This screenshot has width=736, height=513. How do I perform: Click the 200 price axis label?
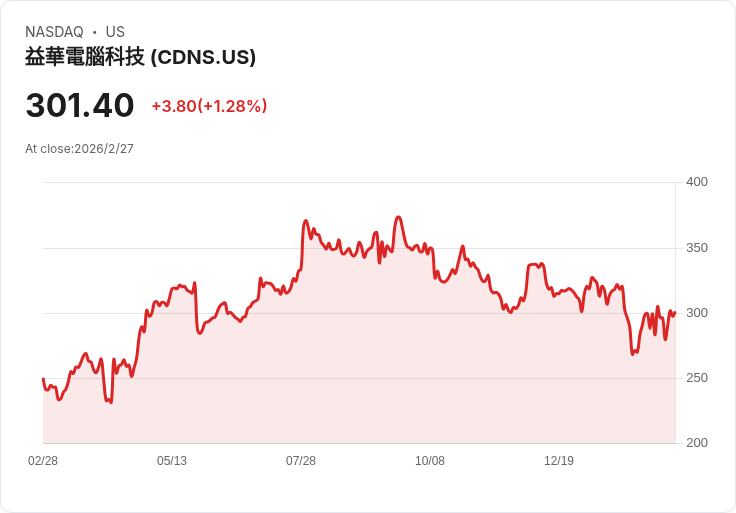coord(697,443)
